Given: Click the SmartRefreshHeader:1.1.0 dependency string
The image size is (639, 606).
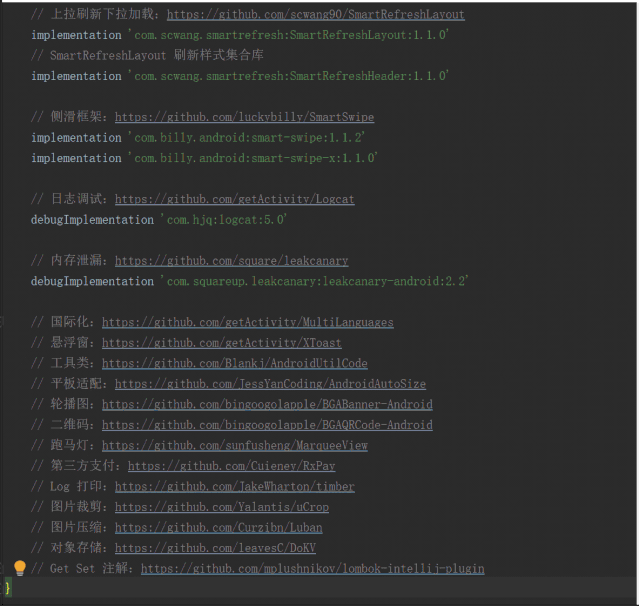Looking at the screenshot, I should pos(288,76).
